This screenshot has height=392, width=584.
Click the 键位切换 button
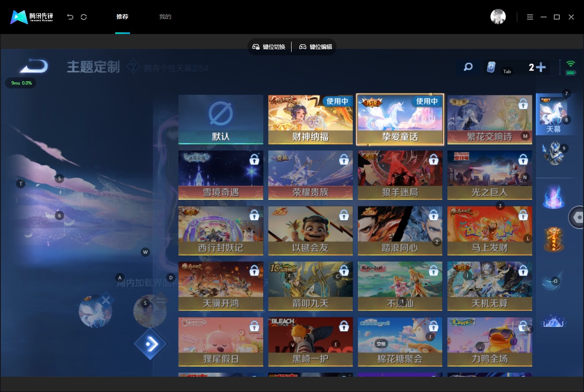point(269,47)
